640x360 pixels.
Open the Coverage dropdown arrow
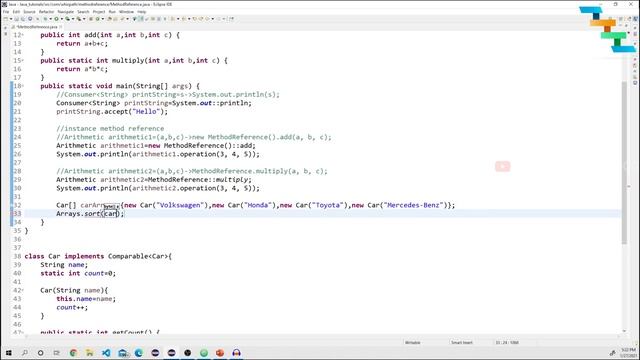[73, 19]
